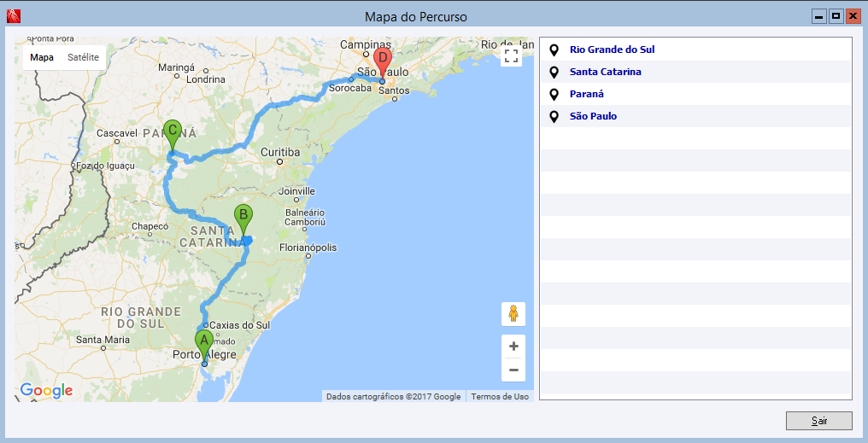Click the Maringá city label on map
Screen dimensions: 868x443
(177, 67)
